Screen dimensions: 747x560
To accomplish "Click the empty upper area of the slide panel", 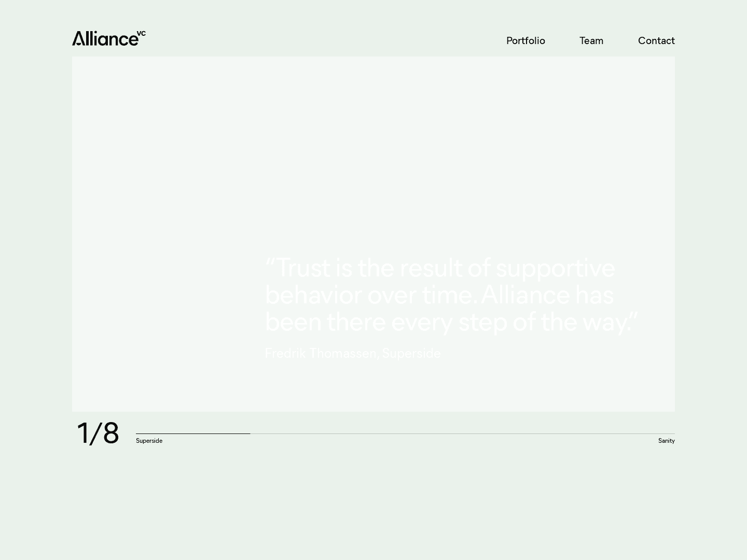I will tap(374, 145).
